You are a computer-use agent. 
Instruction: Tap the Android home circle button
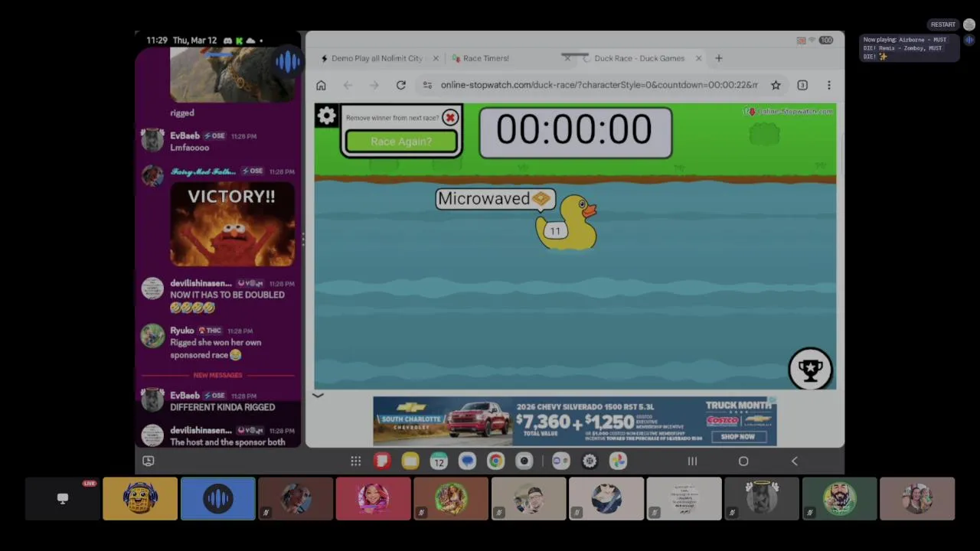coord(743,461)
